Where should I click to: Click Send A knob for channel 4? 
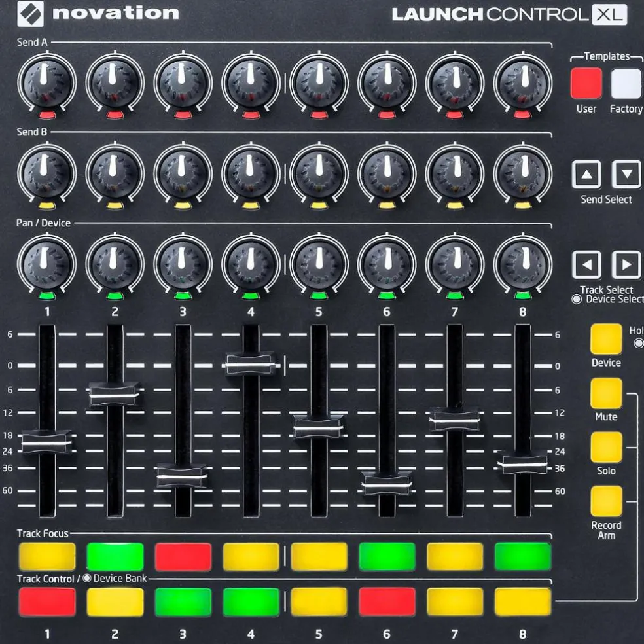(x=251, y=83)
